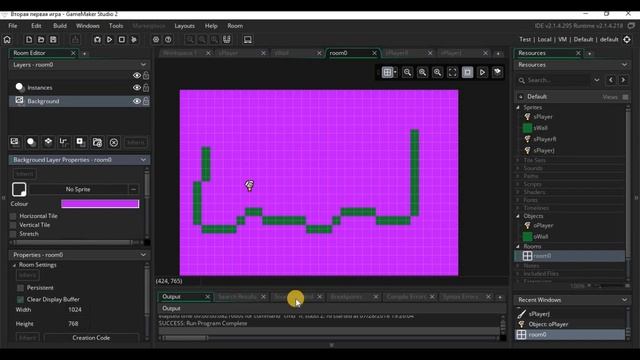
Task: Open project using folder toolbar icon
Action: 41,40
